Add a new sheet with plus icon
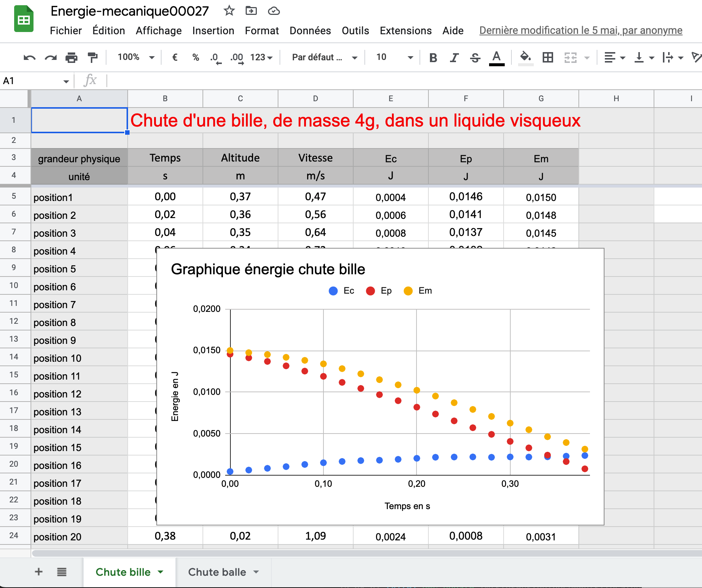This screenshot has width=702, height=588. coord(39,572)
